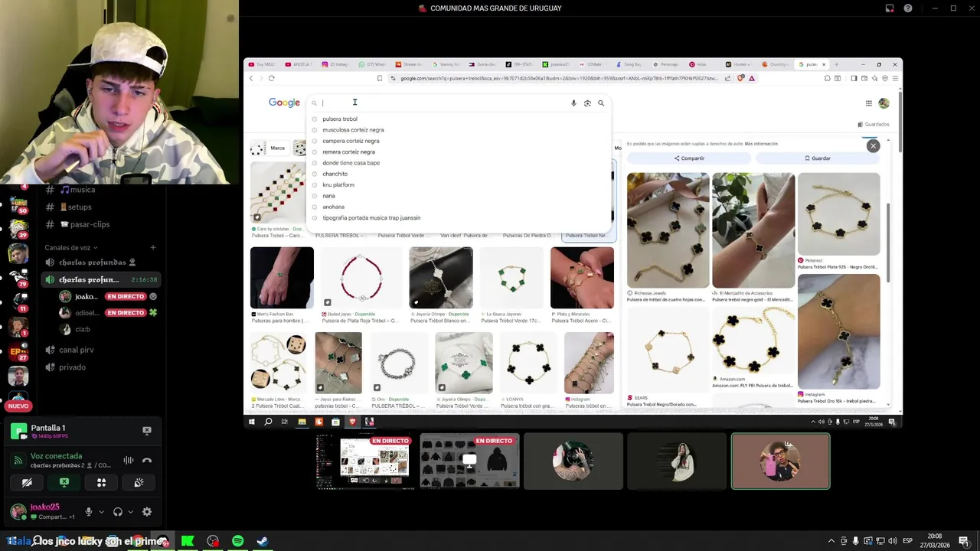Open Más información copyright link
The image size is (980, 551).
pos(761,144)
